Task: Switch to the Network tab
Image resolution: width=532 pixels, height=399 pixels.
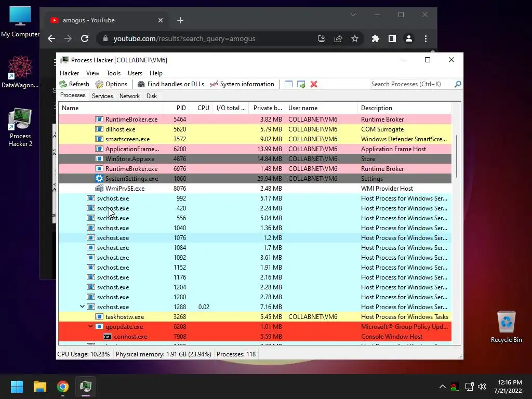Action: (129, 96)
